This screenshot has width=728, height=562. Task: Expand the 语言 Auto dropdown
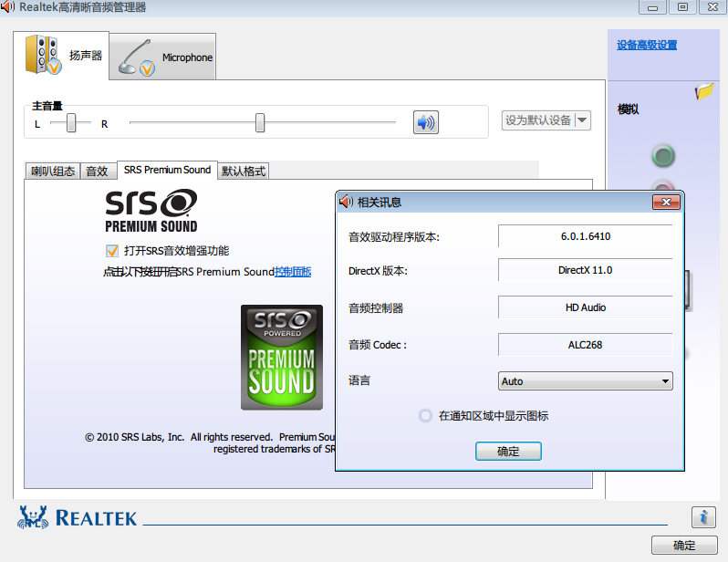585,380
